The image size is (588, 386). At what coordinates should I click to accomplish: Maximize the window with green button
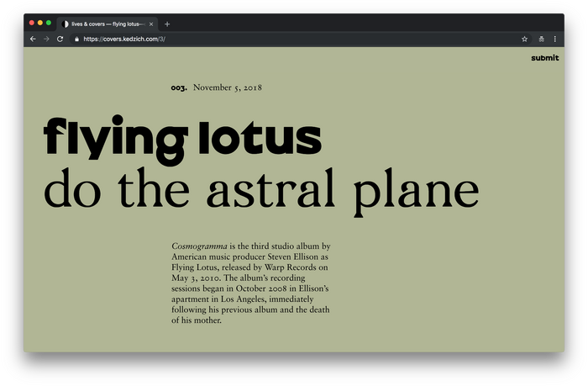[49, 23]
